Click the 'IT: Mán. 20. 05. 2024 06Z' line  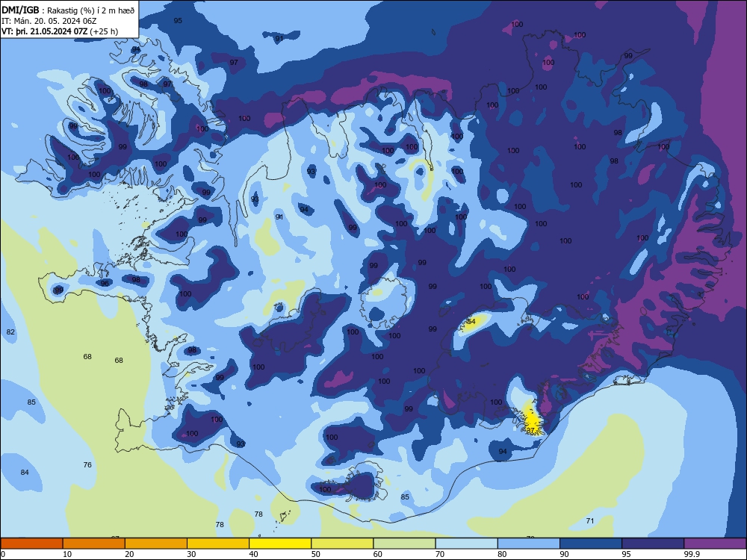tap(49, 21)
